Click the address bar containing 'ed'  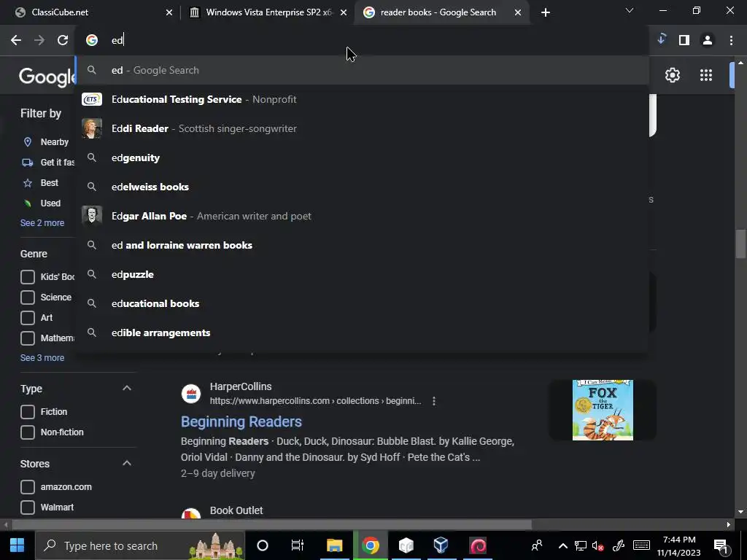point(362,41)
